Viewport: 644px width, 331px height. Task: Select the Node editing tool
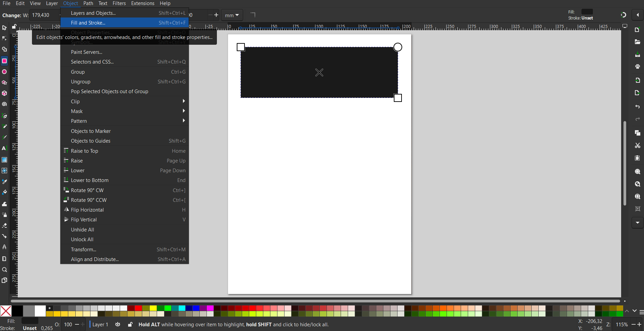(x=4, y=38)
